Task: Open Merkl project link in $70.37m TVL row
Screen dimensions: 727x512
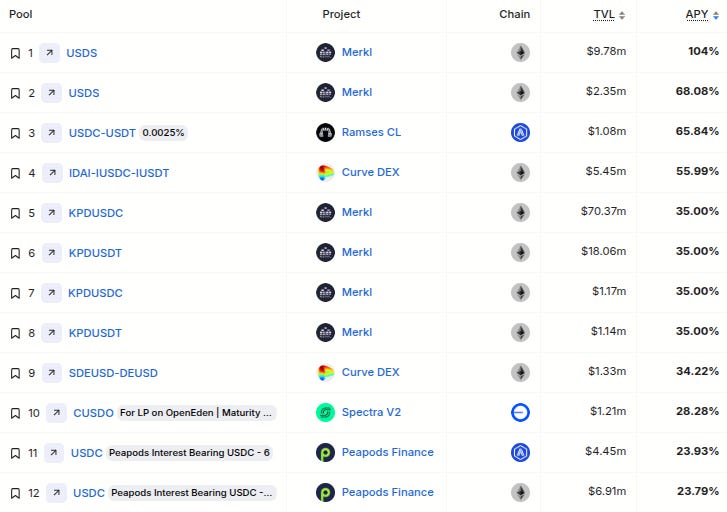Action: click(357, 212)
